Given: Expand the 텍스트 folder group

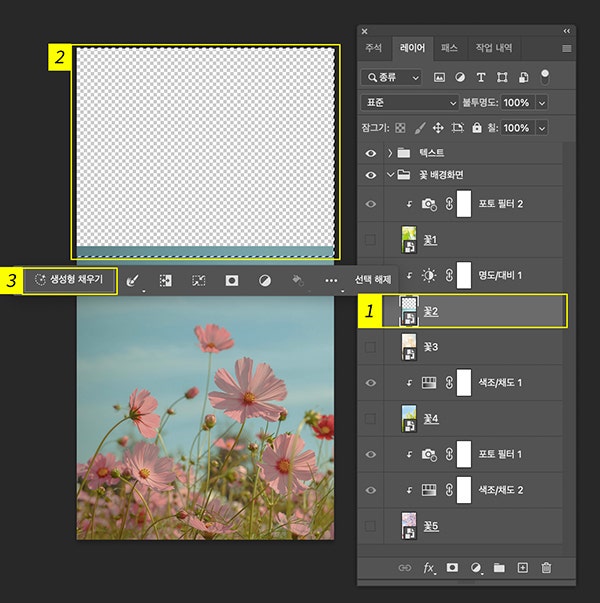Looking at the screenshot, I should [388, 153].
